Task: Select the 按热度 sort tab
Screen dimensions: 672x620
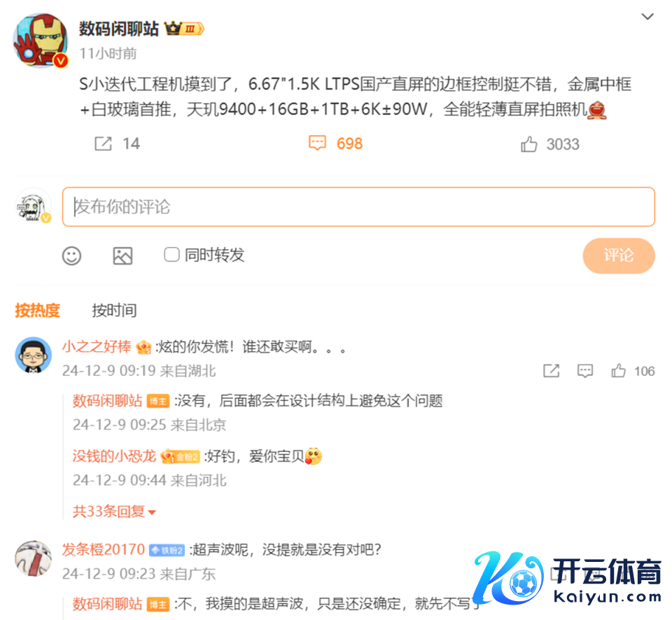Action: pyautogui.click(x=37, y=310)
